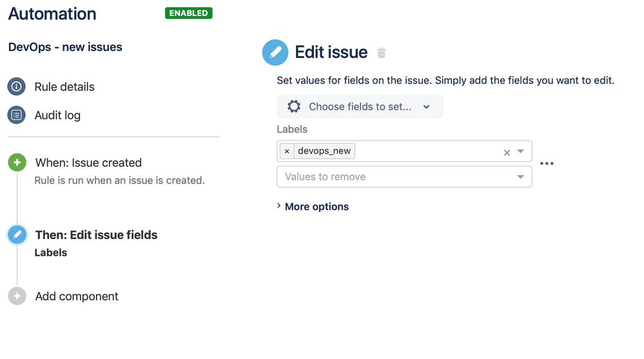Click the blue pencil Edit issue fields icon

pyautogui.click(x=17, y=235)
